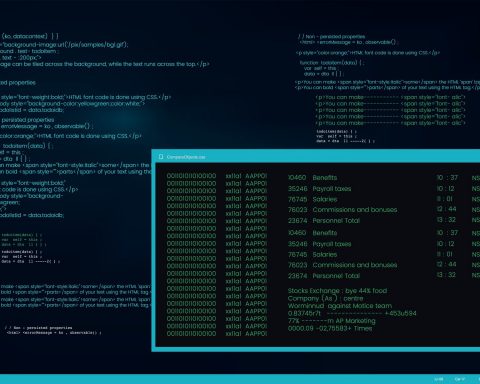Click the value '+453u594'
The image size is (480, 384).
400,313
